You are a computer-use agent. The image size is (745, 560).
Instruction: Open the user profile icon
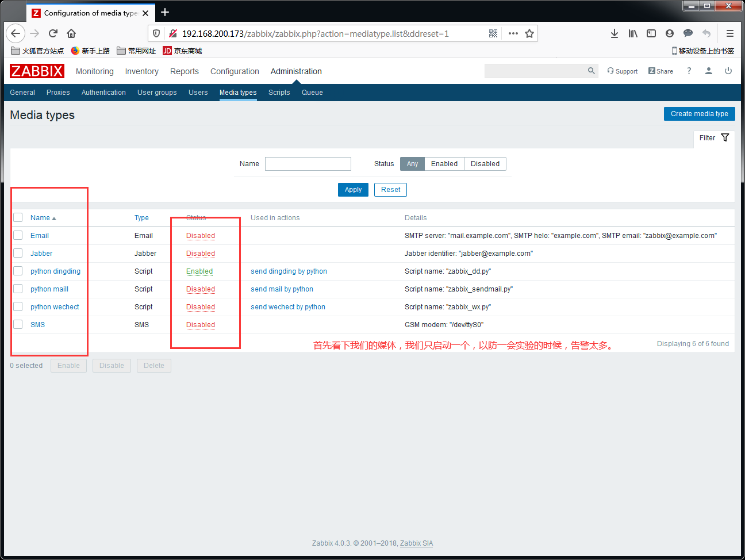(709, 71)
